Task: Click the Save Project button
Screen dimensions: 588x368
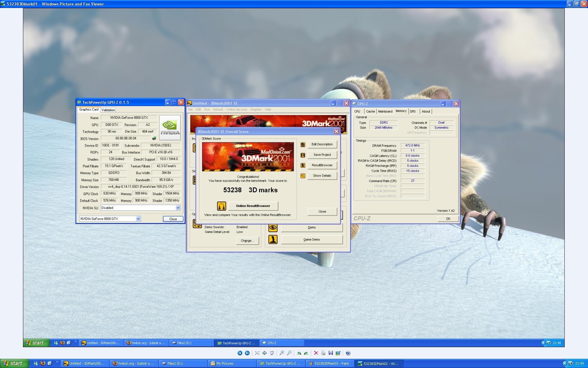Action: (322, 155)
